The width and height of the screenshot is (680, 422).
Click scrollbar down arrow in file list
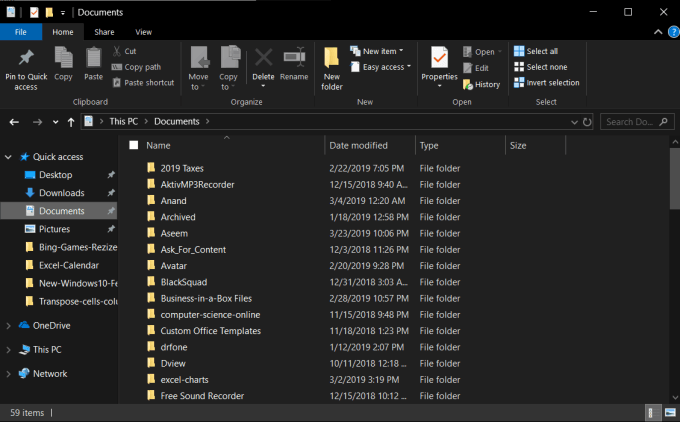[x=675, y=397]
